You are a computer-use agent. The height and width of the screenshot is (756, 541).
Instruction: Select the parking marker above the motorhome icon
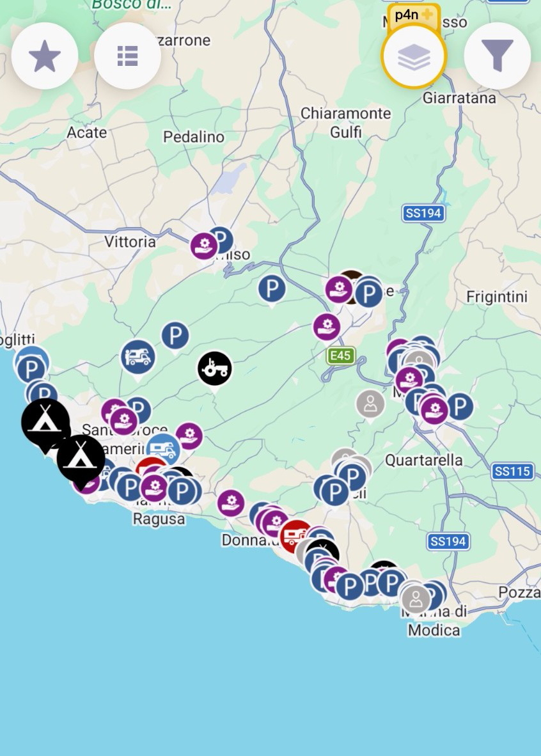(x=175, y=336)
